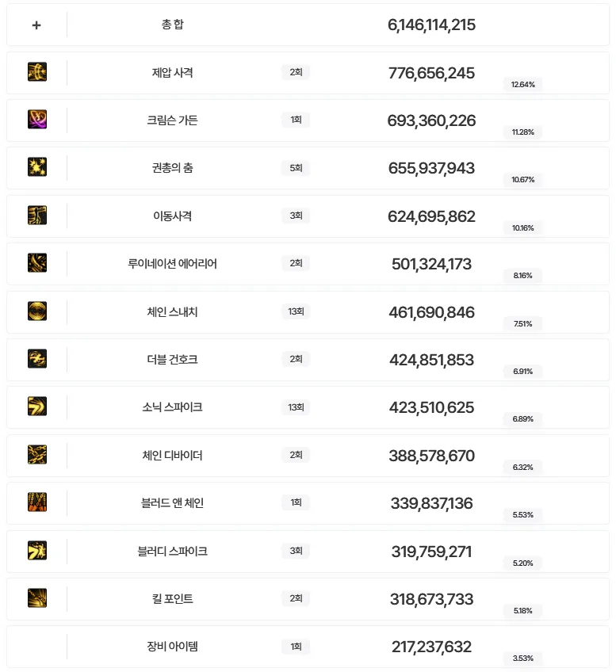The image size is (616, 672).
Task: Click the 제압 사격 skill icon
Action: [x=36, y=72]
